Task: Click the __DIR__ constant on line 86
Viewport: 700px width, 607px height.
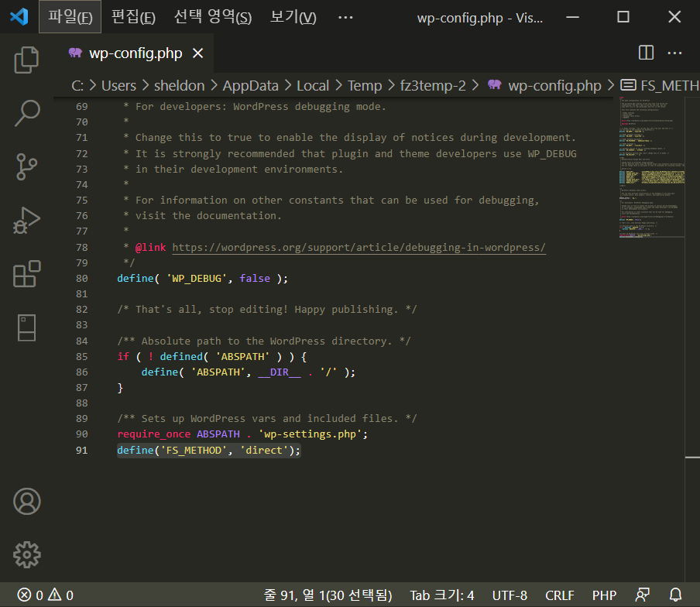Action: coord(280,372)
